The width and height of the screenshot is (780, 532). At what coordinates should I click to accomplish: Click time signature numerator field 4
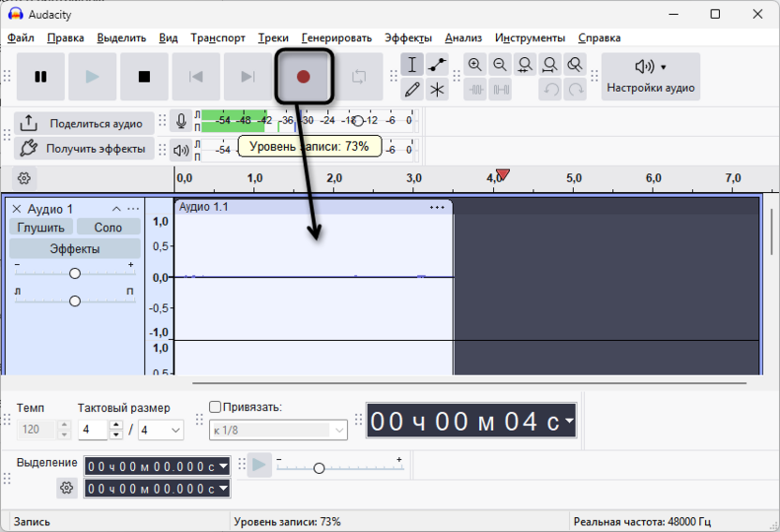point(93,430)
